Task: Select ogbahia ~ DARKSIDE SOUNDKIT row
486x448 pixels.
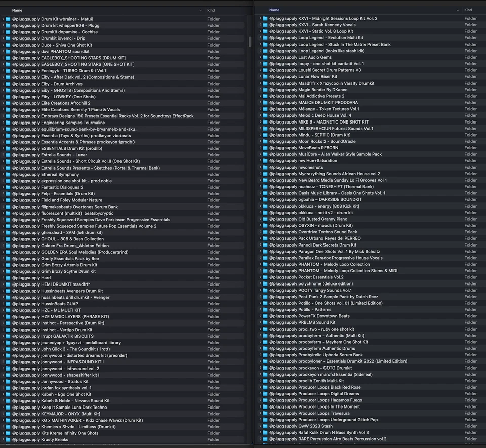Action: [x=371, y=199]
